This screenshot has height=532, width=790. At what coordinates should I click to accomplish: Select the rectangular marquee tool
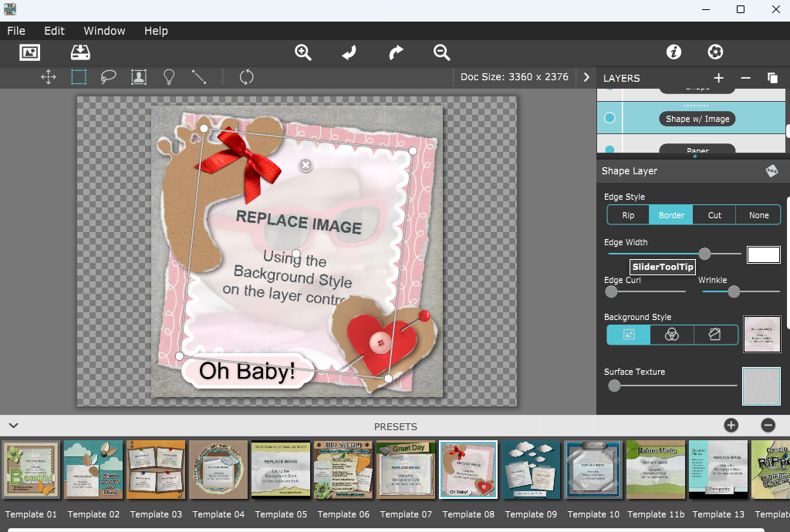tap(79, 77)
